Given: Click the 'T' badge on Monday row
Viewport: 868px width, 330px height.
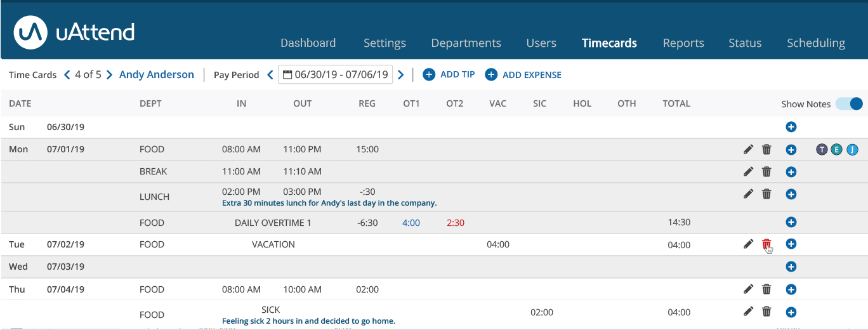Looking at the screenshot, I should pos(822,150).
